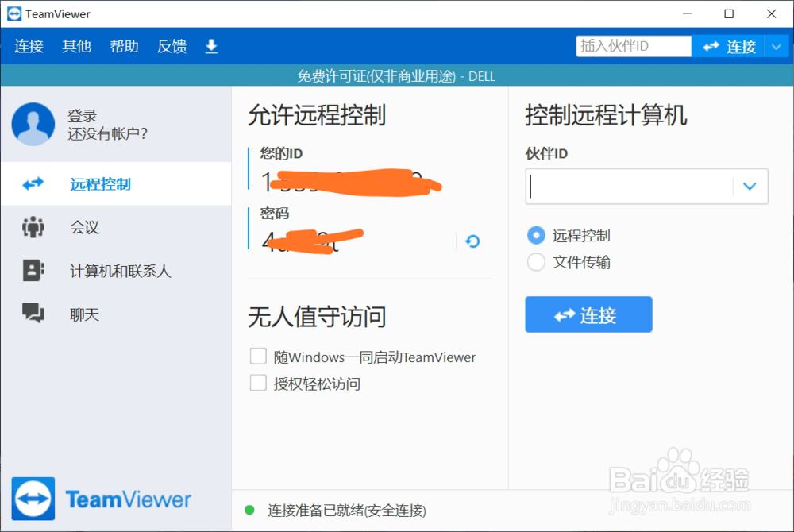Switch to 远程控制 sidebar tab
794x532 pixels.
point(116,183)
